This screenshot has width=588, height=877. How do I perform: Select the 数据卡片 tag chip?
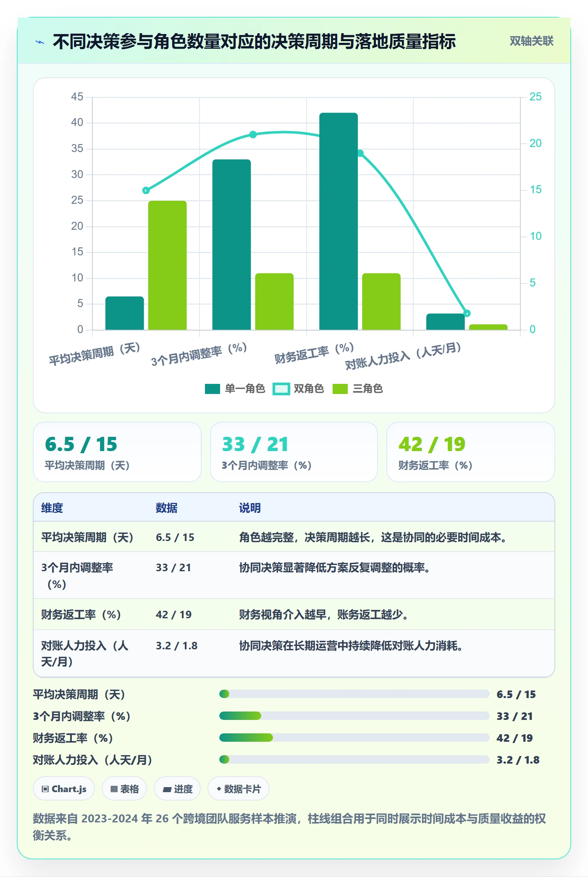click(x=239, y=789)
